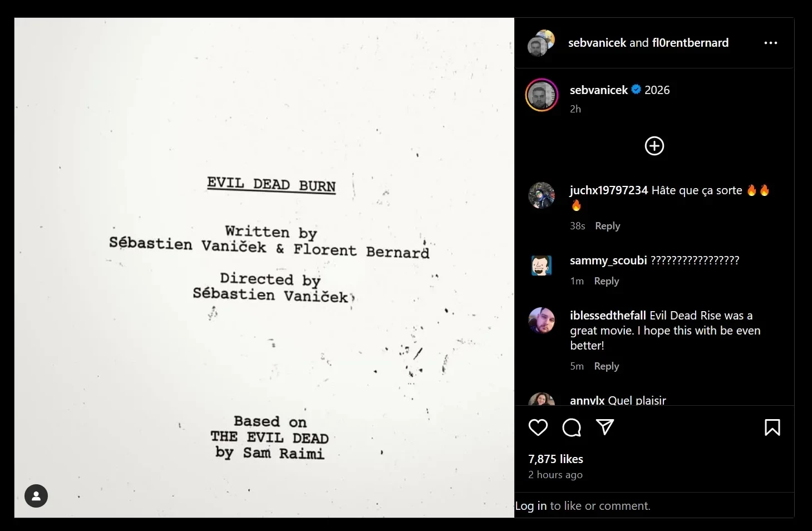
Task: Open iblessedthefall commenter avatar
Action: [542, 321]
